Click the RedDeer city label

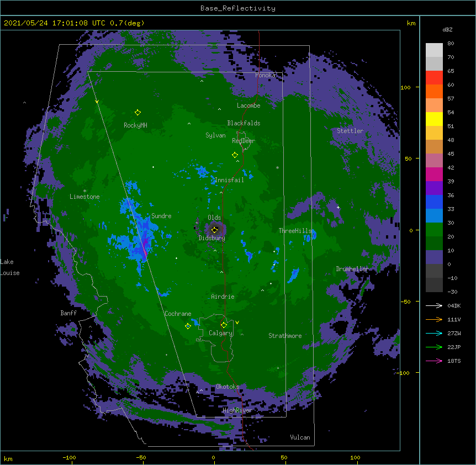pyautogui.click(x=244, y=141)
